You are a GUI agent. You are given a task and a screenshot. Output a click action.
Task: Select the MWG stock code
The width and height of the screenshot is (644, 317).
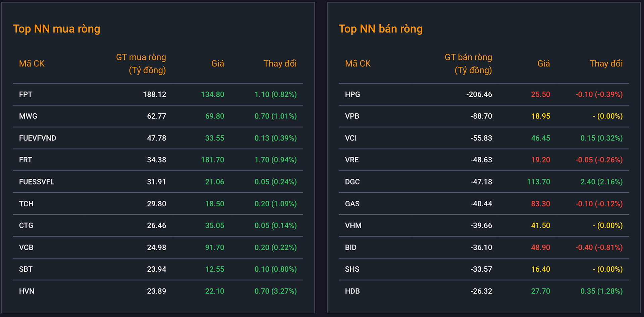tap(28, 116)
